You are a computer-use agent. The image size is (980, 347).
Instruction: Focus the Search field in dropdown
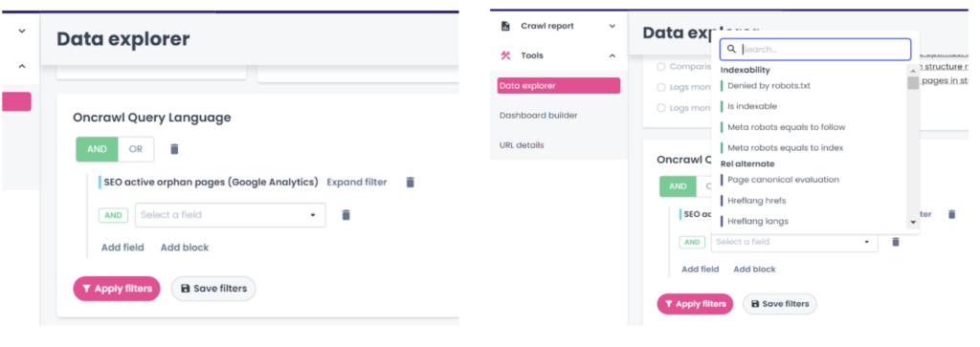pos(815,49)
